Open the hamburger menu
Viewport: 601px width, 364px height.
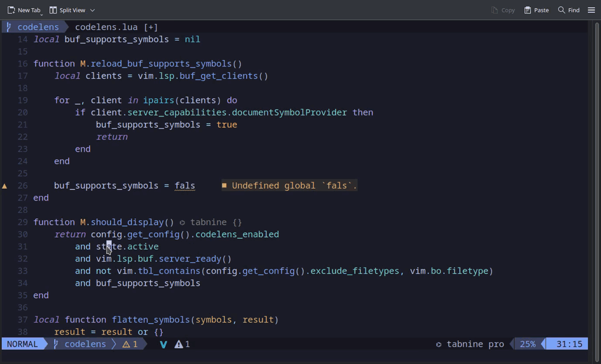pyautogui.click(x=591, y=10)
